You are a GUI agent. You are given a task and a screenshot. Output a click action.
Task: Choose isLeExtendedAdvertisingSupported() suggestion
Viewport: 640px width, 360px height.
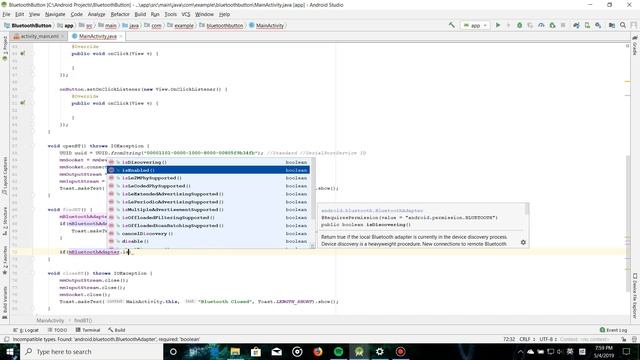pyautogui.click(x=208, y=194)
